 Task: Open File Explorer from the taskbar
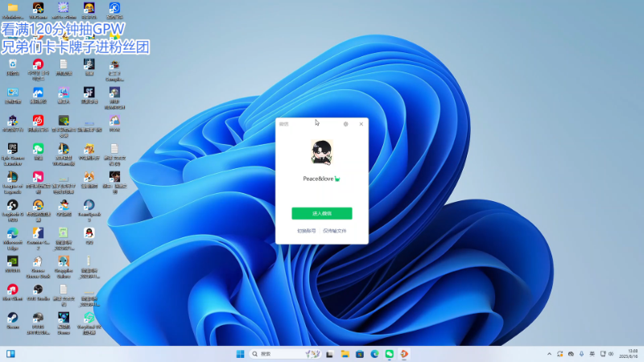(345, 354)
